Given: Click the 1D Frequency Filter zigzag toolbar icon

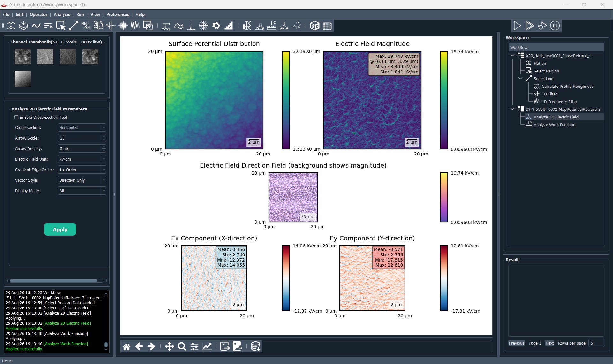Looking at the screenshot, I should (135, 26).
